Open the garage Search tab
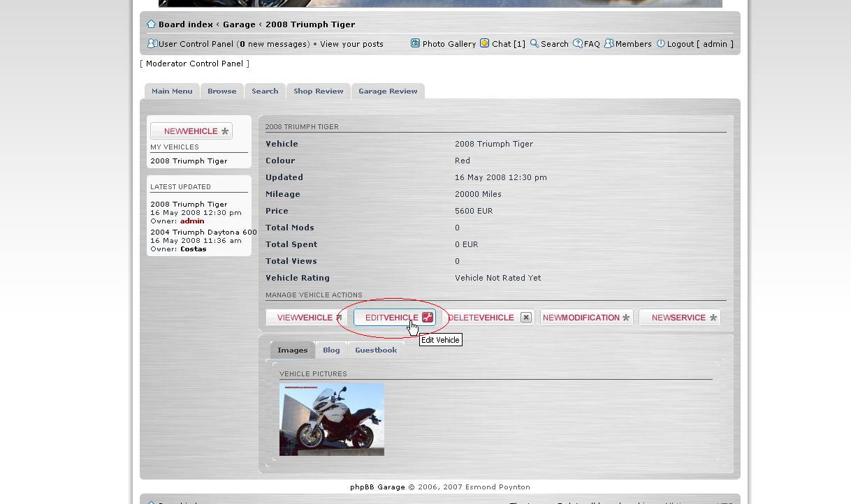The width and height of the screenshot is (851, 504). (x=265, y=91)
